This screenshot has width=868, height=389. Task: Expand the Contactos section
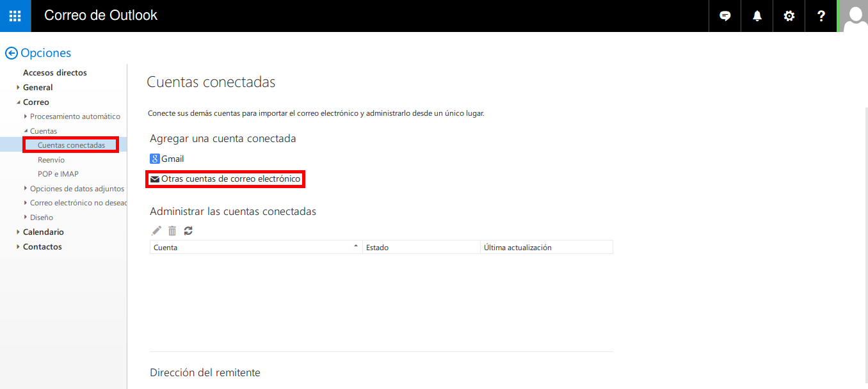click(x=19, y=247)
